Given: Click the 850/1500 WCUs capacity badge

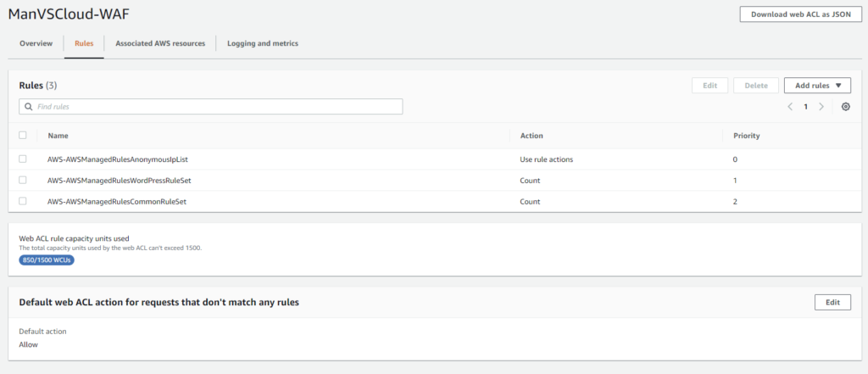Looking at the screenshot, I should tap(47, 260).
